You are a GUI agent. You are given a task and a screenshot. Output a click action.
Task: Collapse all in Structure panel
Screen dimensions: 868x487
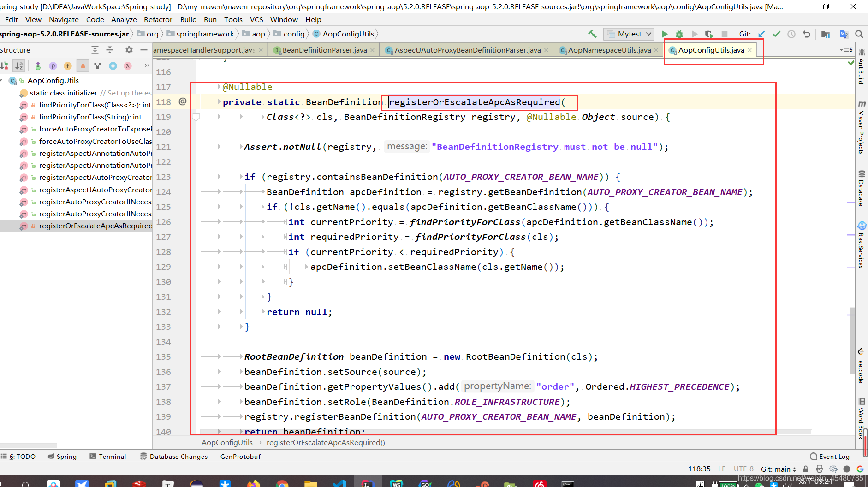pos(110,50)
